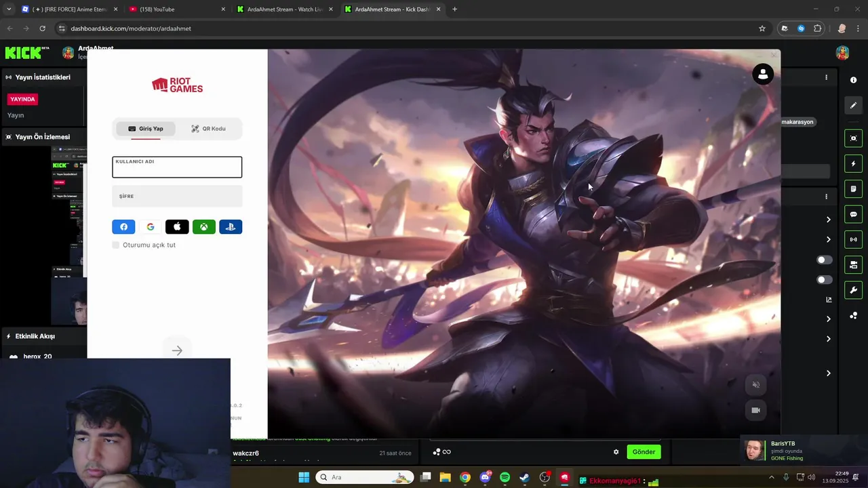Click the Chrome address bar URL
The image size is (868, 488).
[x=131, y=28]
